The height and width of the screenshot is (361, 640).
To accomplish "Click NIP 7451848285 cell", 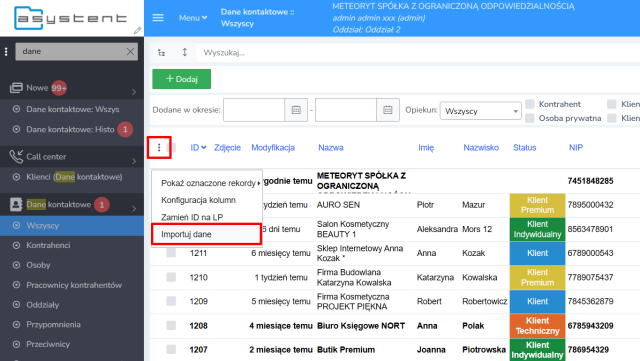I will point(590,181).
